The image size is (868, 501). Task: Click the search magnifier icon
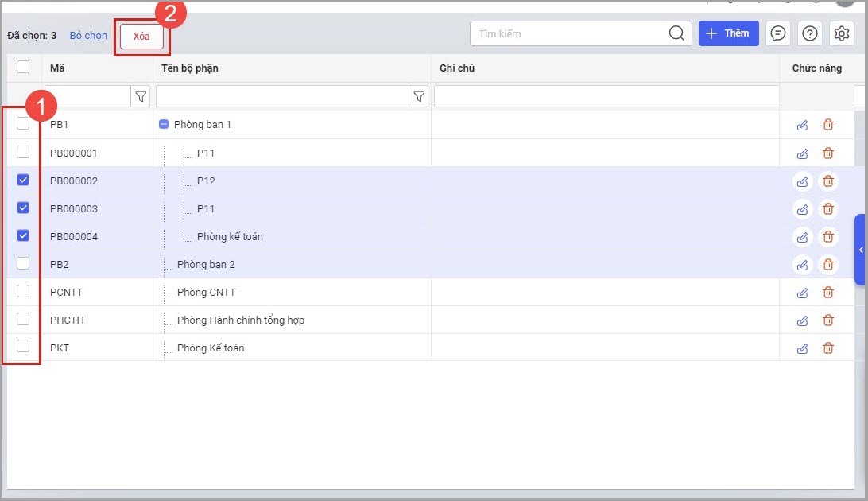[x=676, y=33]
